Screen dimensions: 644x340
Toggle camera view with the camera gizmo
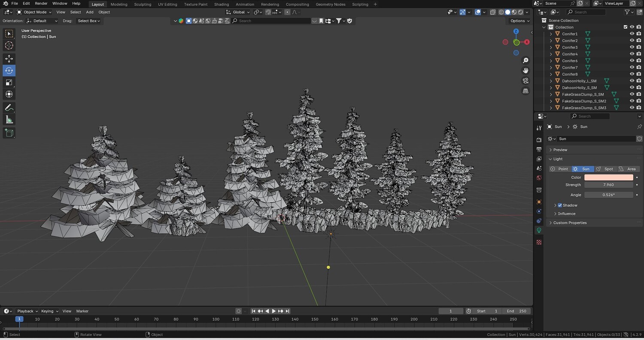pyautogui.click(x=526, y=81)
